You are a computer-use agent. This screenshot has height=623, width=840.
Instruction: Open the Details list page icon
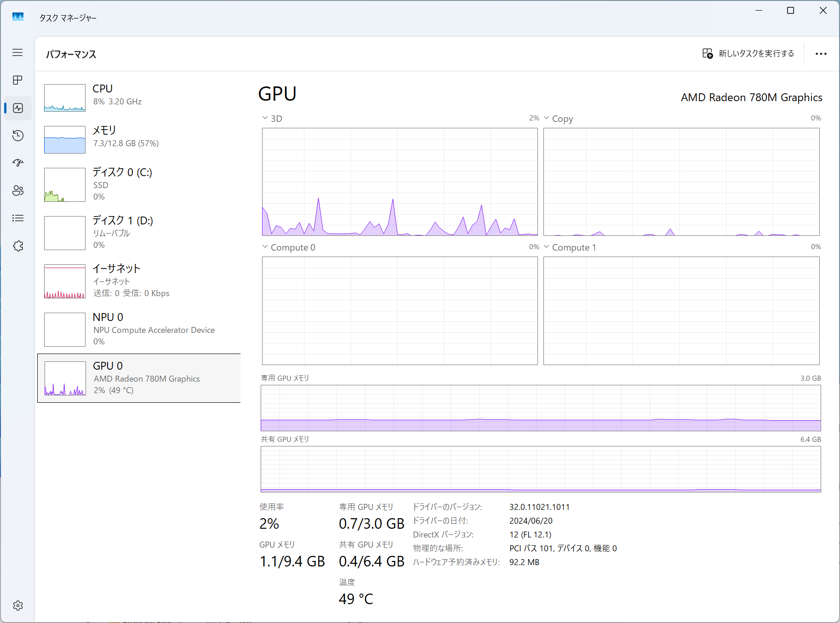coord(17,218)
